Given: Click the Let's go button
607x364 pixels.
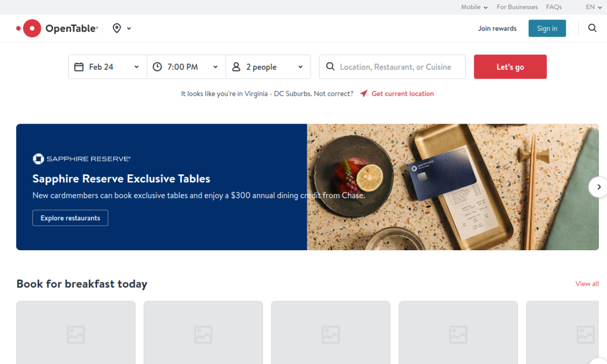Looking at the screenshot, I should (x=510, y=67).
